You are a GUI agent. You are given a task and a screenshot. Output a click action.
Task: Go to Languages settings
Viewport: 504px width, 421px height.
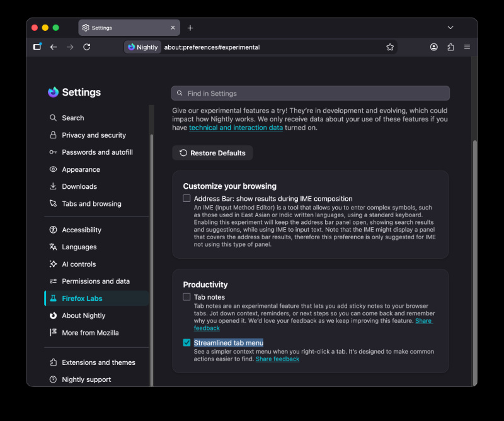tap(96, 247)
